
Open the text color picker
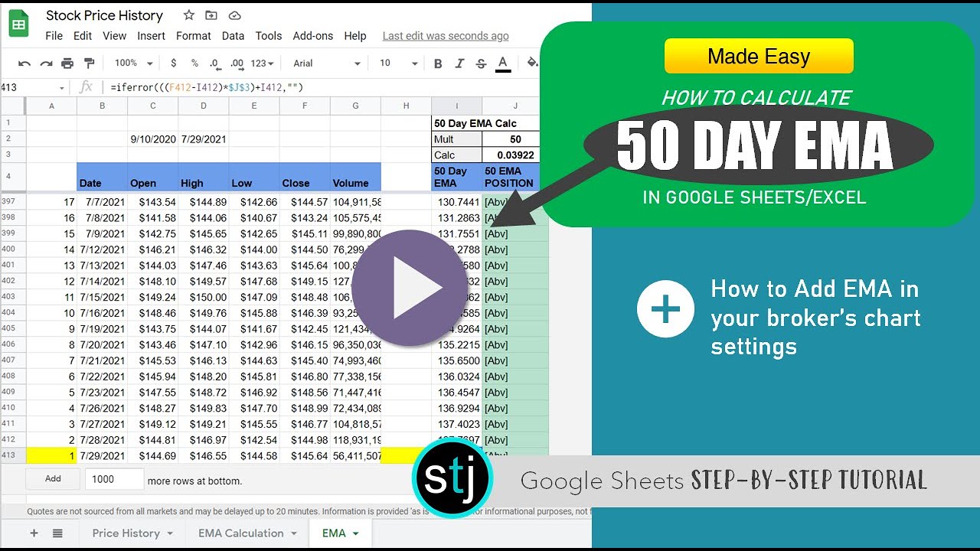pos(503,64)
